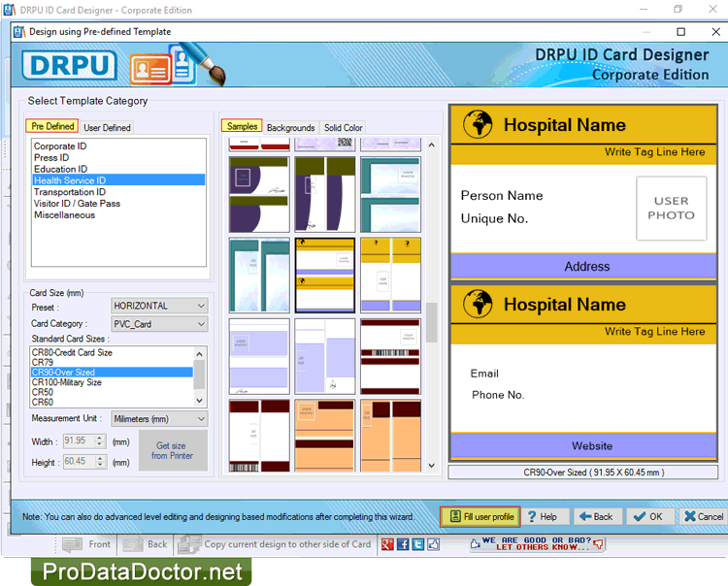Viewport: 728px width, 586px height.
Task: Choose the teal vertical template thumbnail
Action: pos(259,276)
